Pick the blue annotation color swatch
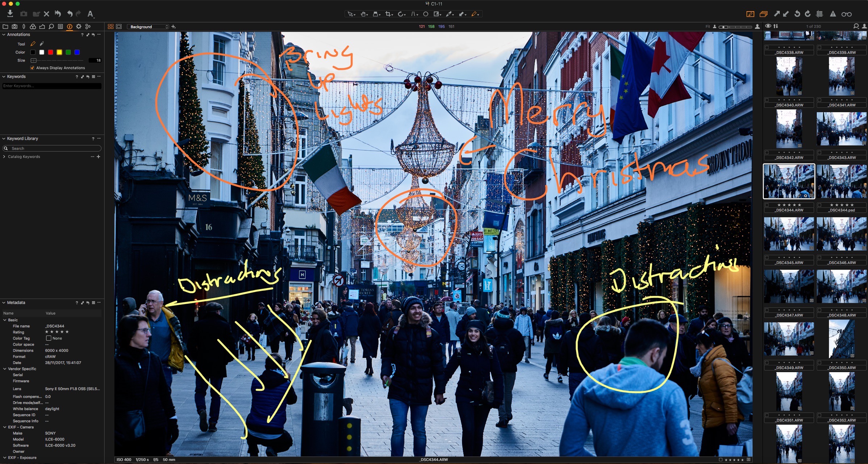Viewport: 868px width, 464px height. click(77, 52)
